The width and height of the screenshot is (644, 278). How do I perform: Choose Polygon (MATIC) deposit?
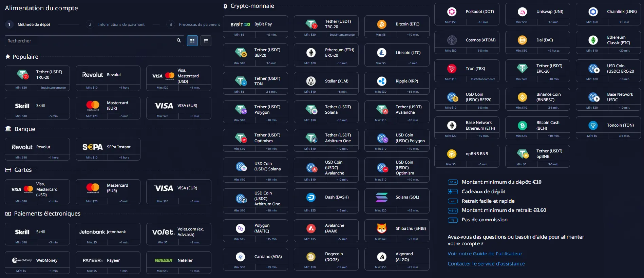point(255,231)
